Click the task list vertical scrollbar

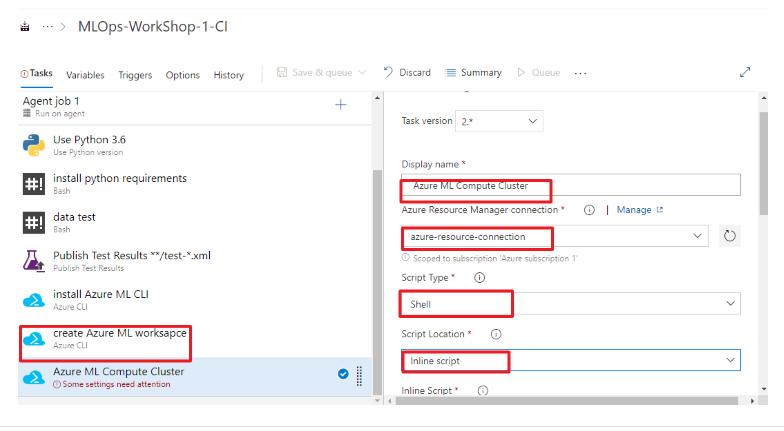tap(378, 282)
